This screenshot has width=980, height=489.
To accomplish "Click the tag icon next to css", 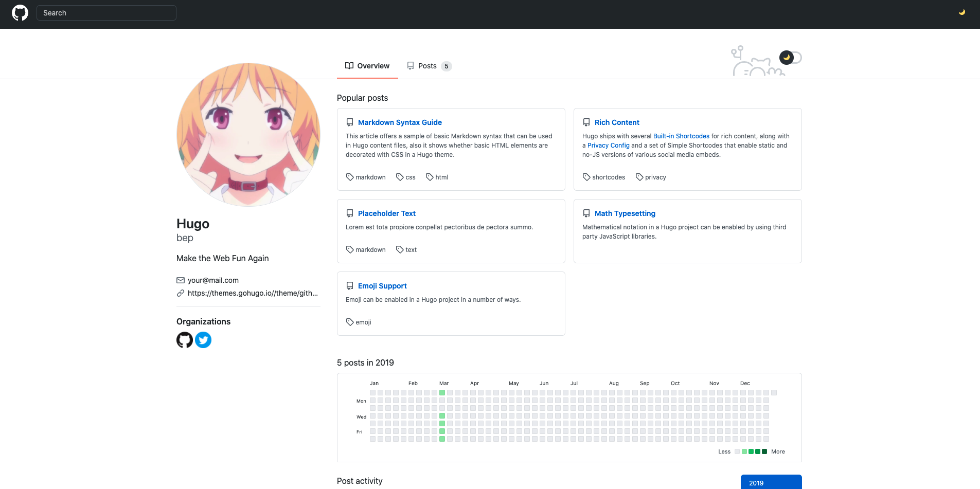I will coord(400,177).
